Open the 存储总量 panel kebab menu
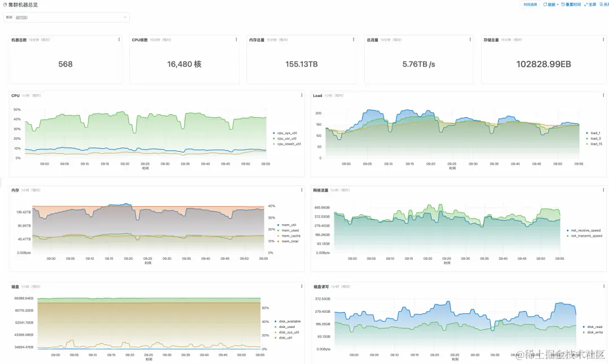 click(603, 39)
